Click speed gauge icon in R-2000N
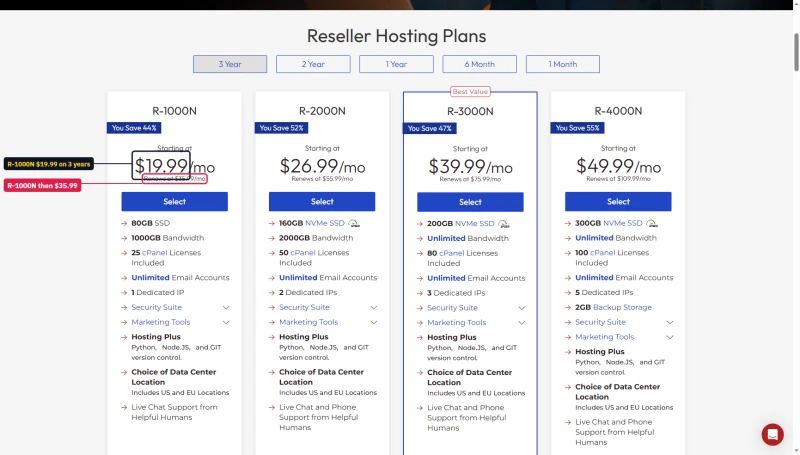 point(354,223)
